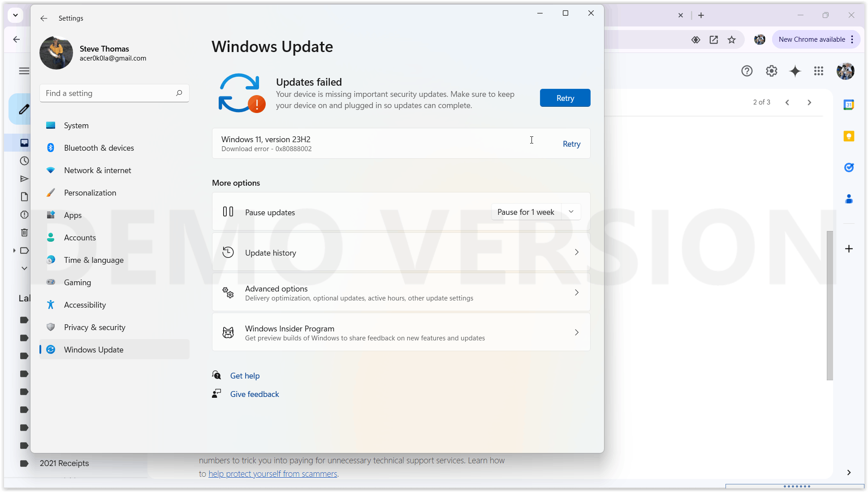Viewport: 868px width, 492px height.
Task: Open Gmail settings gear icon
Action: click(x=771, y=71)
